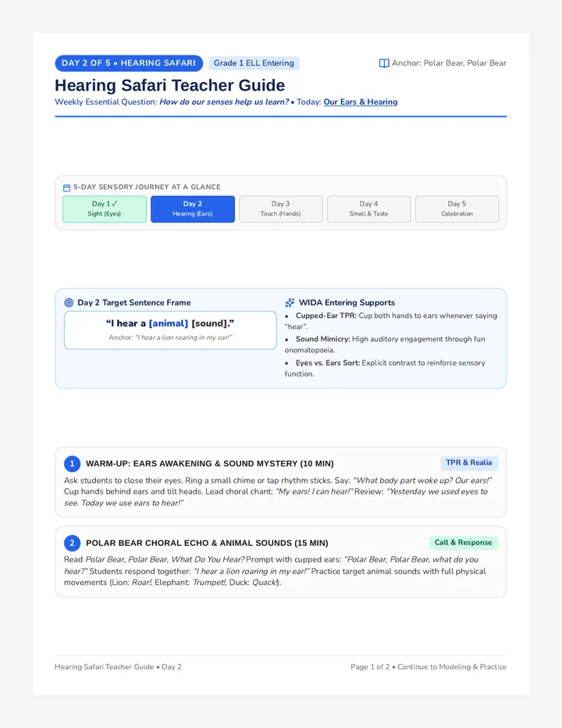562x728 pixels.
Task: Click the target icon beside Day 2 Target Sentence Frame
Action: click(x=69, y=303)
